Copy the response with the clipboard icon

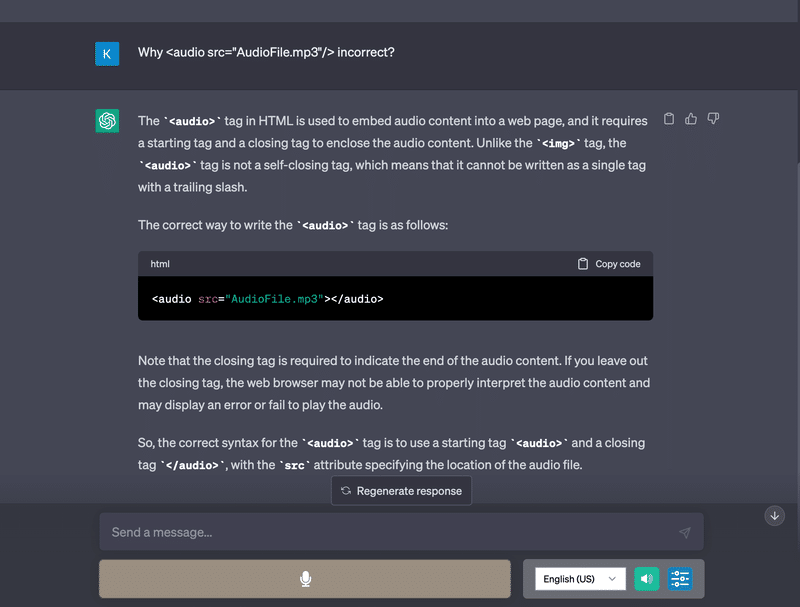pos(669,119)
